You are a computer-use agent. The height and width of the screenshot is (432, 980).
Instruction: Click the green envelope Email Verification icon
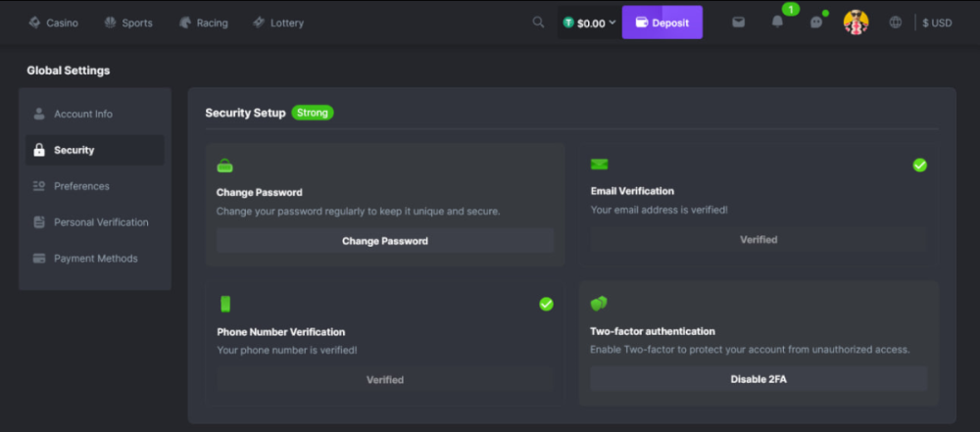coord(599,165)
